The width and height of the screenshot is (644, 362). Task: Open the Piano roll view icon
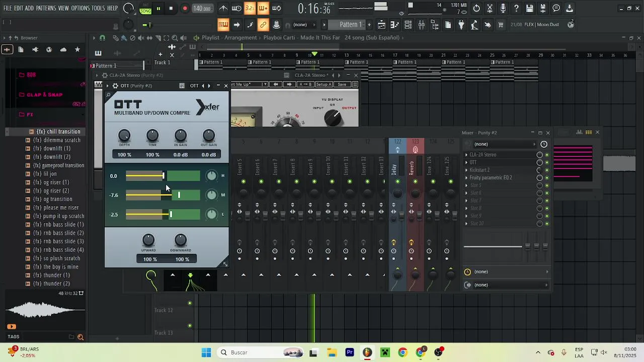click(395, 25)
